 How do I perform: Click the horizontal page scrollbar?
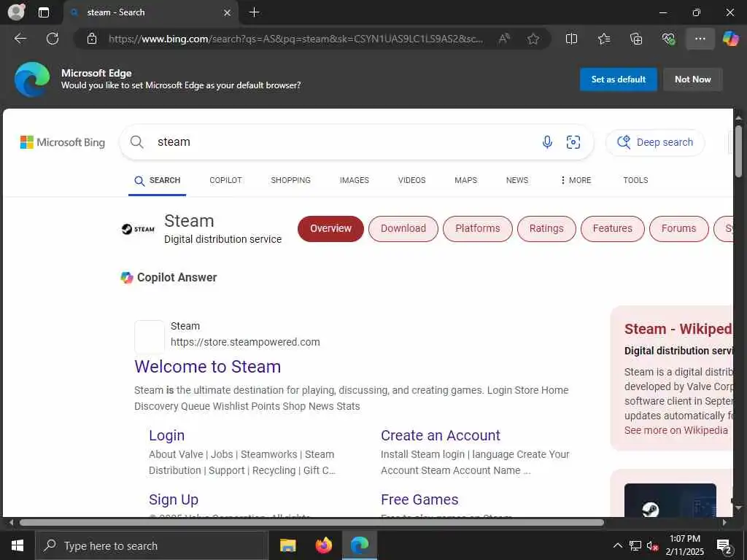[x=311, y=522]
